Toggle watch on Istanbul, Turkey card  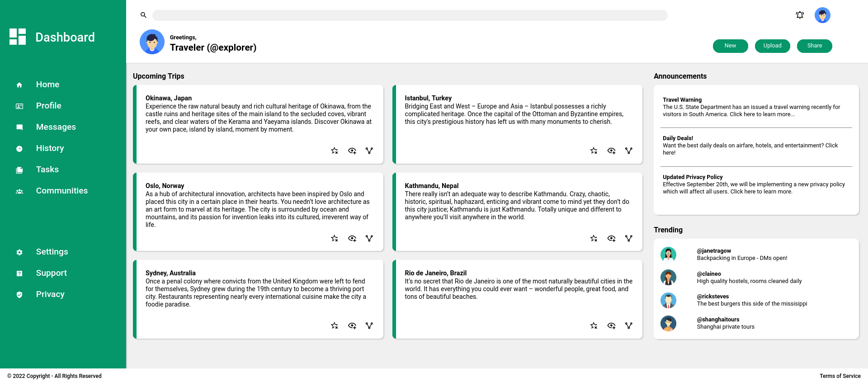(612, 151)
